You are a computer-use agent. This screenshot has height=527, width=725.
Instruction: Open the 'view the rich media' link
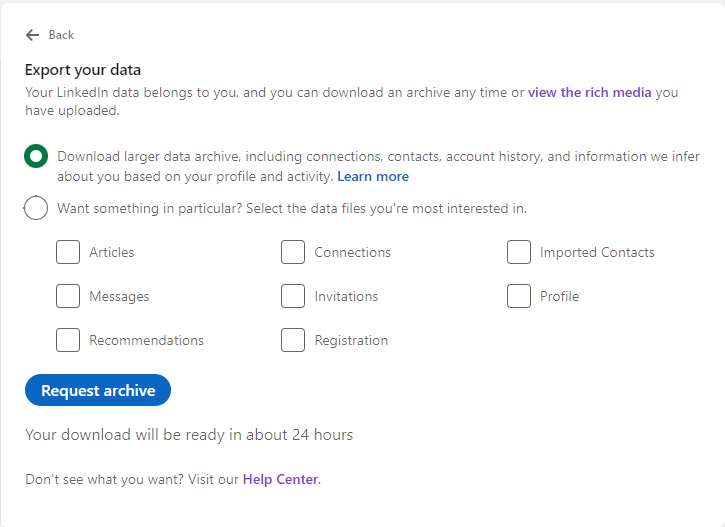[x=590, y=92]
